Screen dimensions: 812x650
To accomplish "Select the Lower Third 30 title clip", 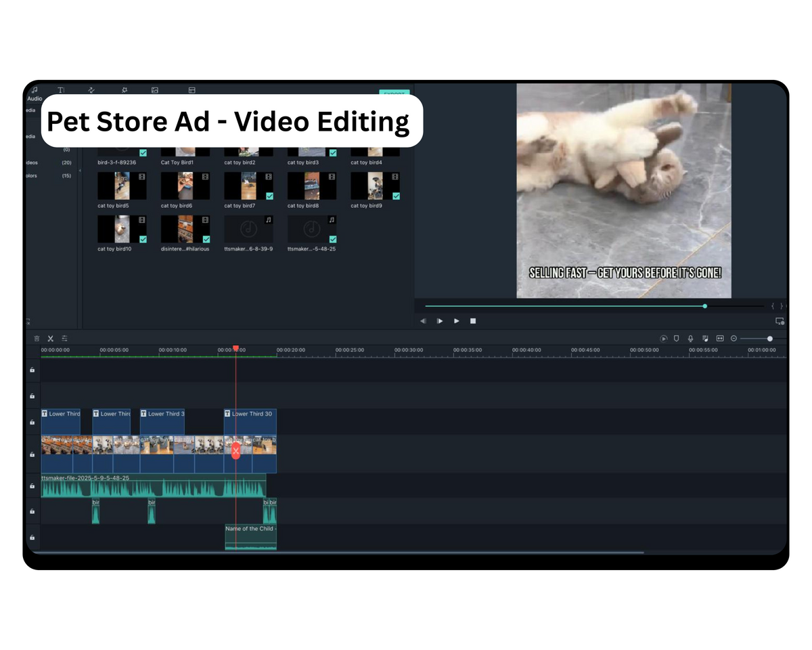I will coord(250,421).
